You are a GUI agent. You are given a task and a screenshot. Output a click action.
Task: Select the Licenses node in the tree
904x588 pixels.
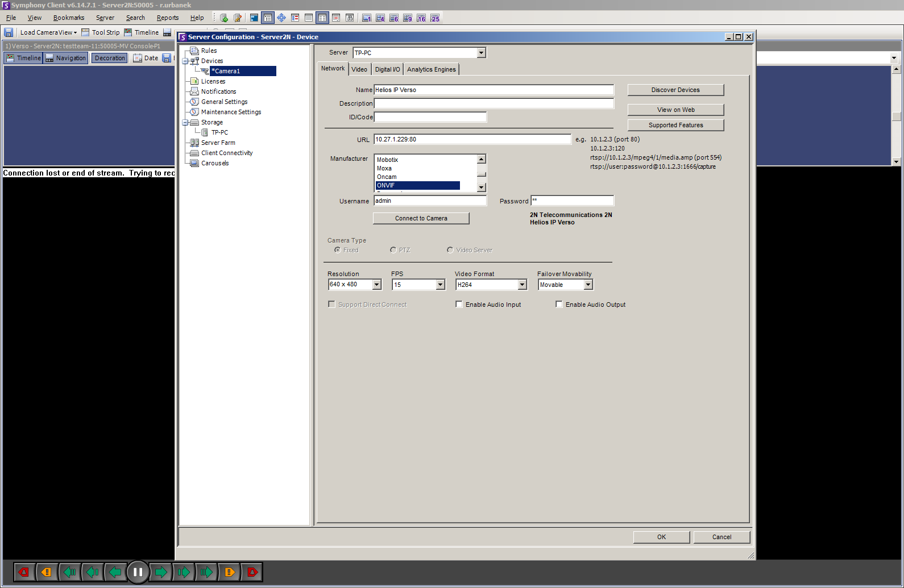[x=213, y=81]
